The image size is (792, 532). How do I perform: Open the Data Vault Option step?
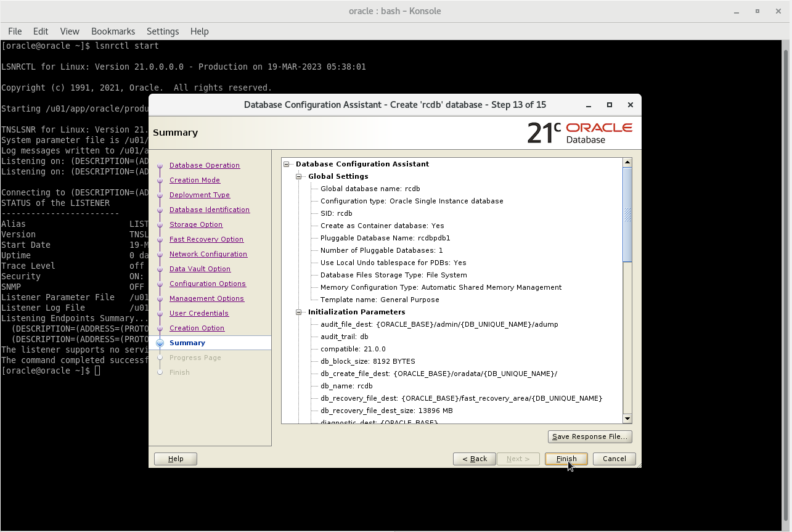point(200,269)
